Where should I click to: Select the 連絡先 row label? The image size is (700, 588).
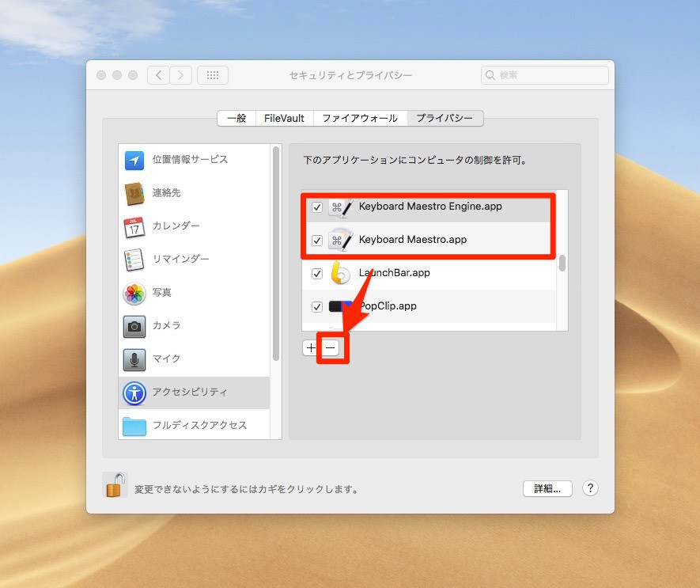point(167,192)
